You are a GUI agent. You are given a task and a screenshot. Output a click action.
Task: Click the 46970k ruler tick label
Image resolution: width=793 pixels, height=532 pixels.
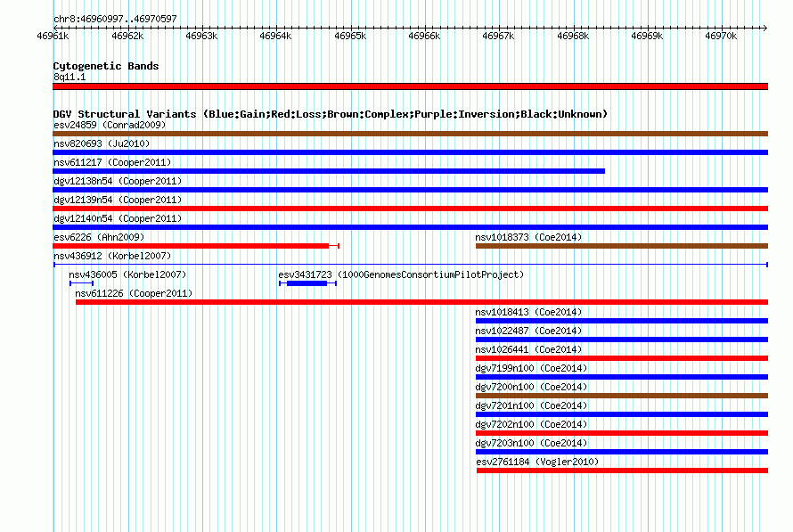(721, 36)
